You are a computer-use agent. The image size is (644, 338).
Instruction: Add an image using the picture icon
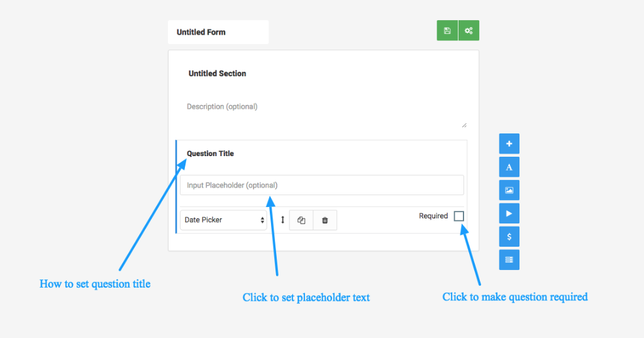tap(509, 190)
